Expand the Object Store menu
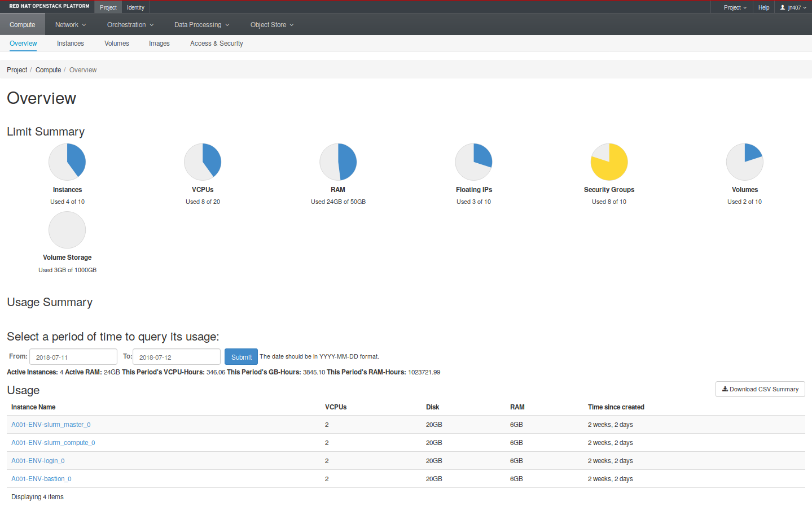 [272, 25]
